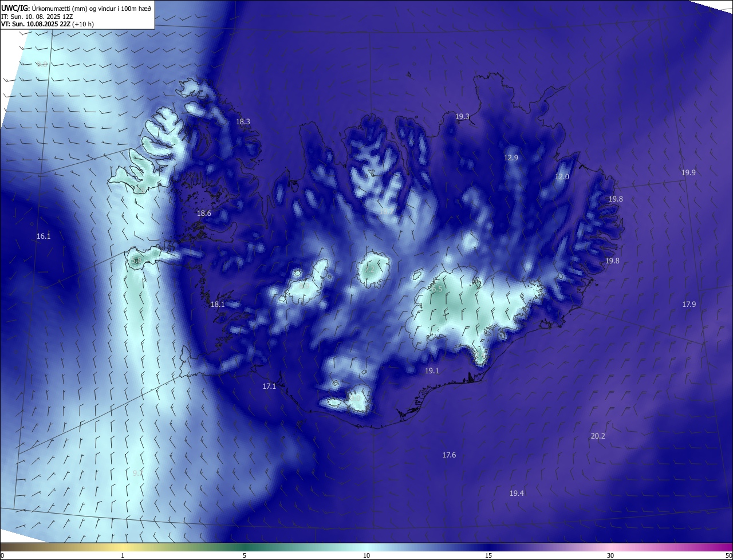733x560 pixels.
Task: Click the 12.0 value on the map
Action: pos(562,177)
